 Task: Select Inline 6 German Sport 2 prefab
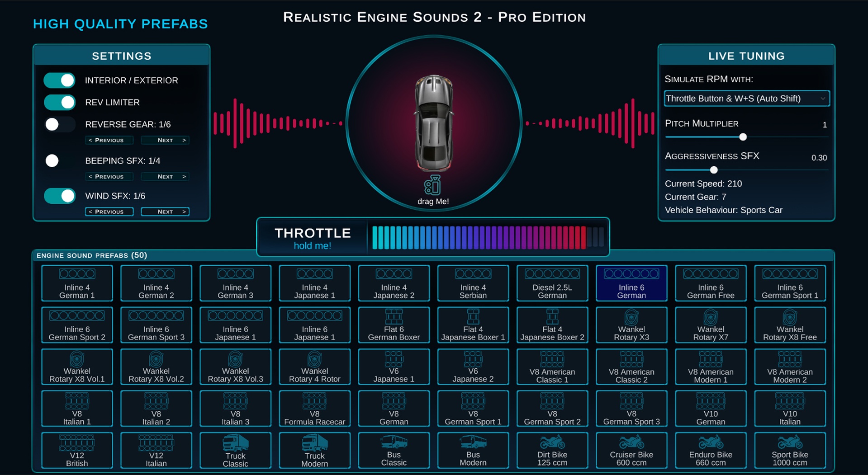[x=77, y=325]
